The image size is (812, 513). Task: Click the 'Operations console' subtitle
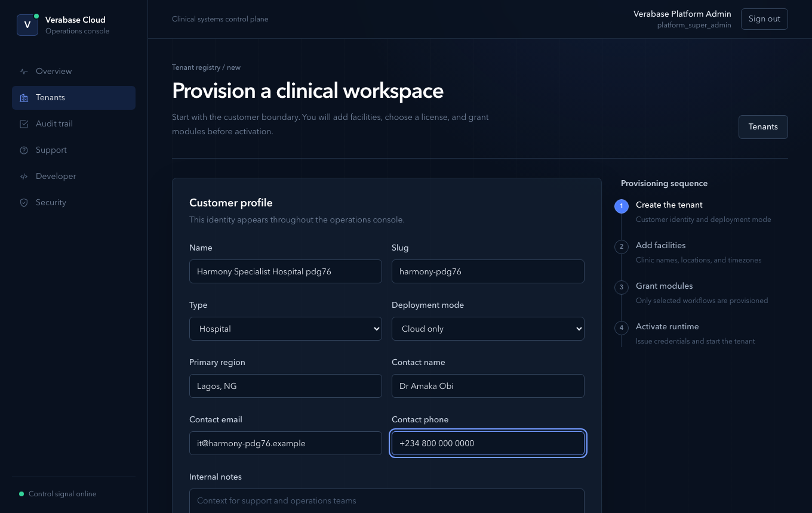point(77,31)
